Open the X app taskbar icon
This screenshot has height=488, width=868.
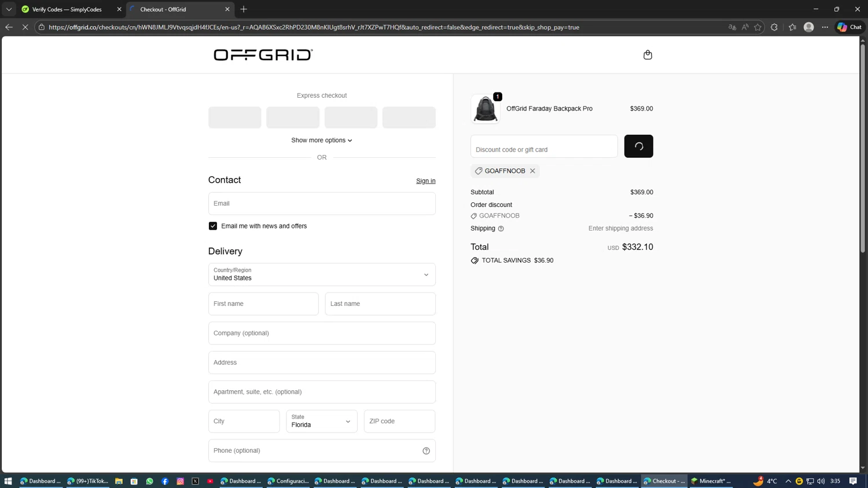pos(196,481)
